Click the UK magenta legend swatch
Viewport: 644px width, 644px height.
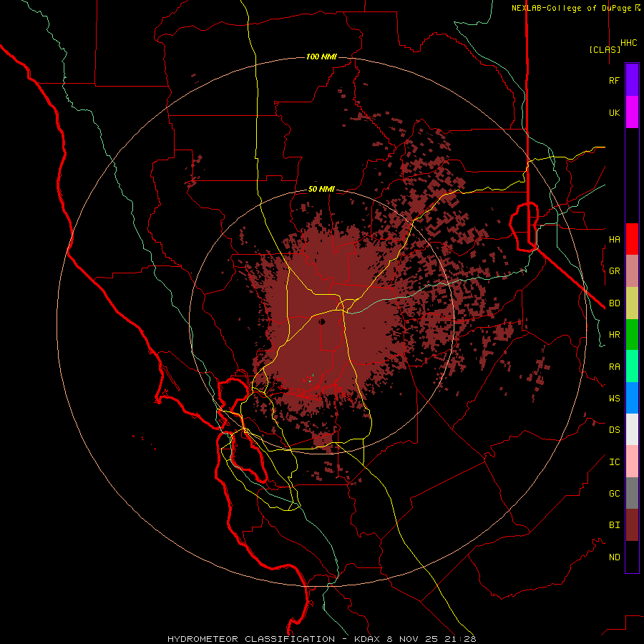pyautogui.click(x=632, y=112)
